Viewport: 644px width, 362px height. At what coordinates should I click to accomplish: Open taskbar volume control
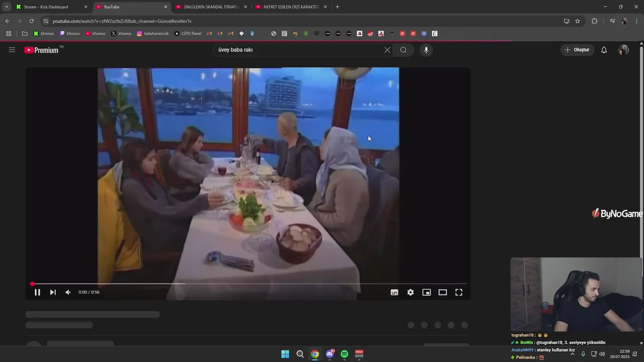click(602, 354)
